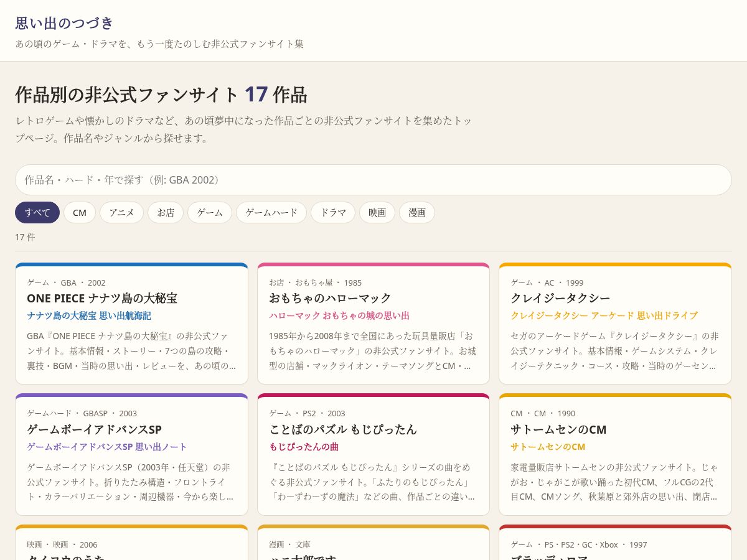Click the site tagline under 思い出のつづき
The width and height of the screenshot is (747, 560).
(159, 44)
